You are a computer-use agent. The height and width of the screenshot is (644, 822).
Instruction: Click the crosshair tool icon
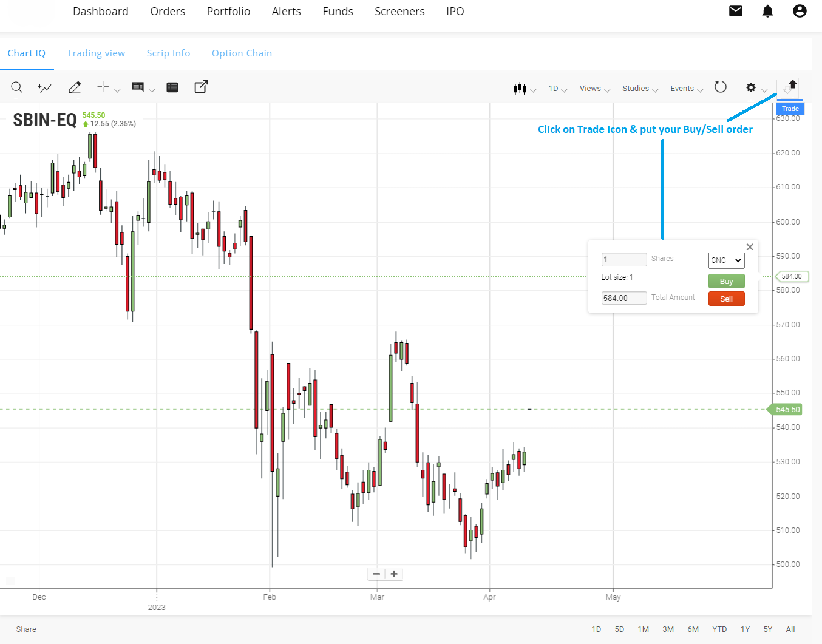click(x=103, y=87)
